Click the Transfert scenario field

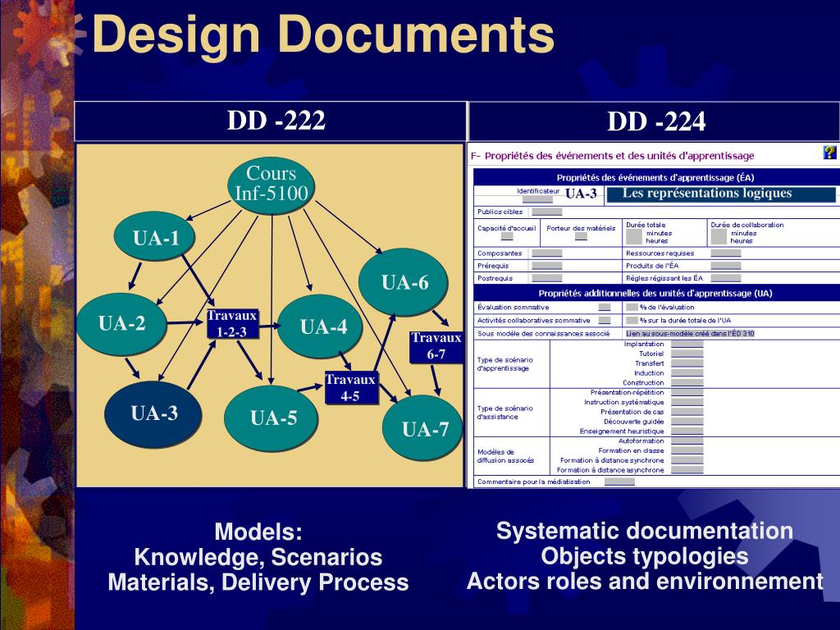tap(687, 363)
